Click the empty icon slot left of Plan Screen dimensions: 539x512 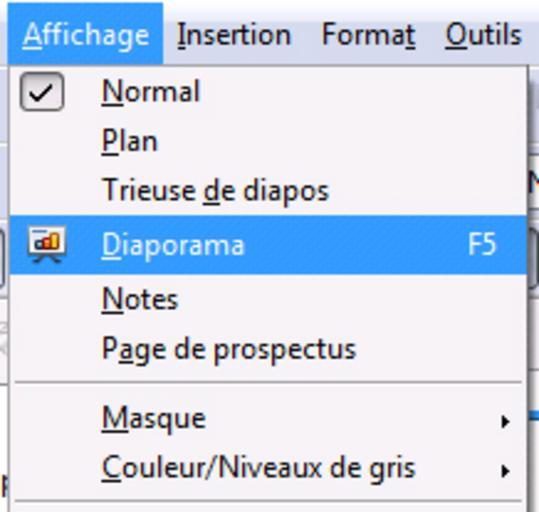tap(42, 141)
